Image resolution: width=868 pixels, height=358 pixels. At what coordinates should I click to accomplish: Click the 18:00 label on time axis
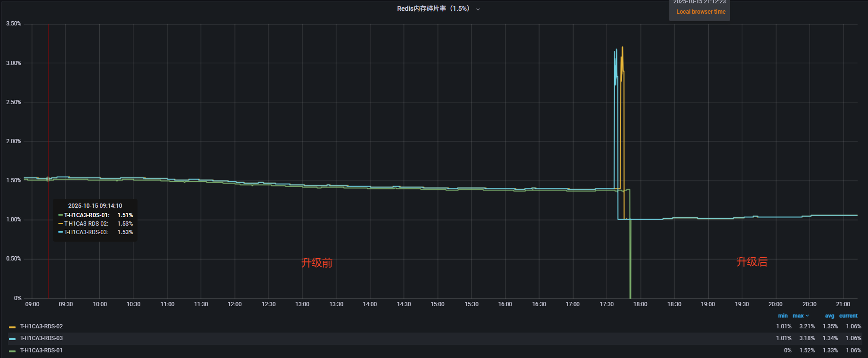(640, 304)
